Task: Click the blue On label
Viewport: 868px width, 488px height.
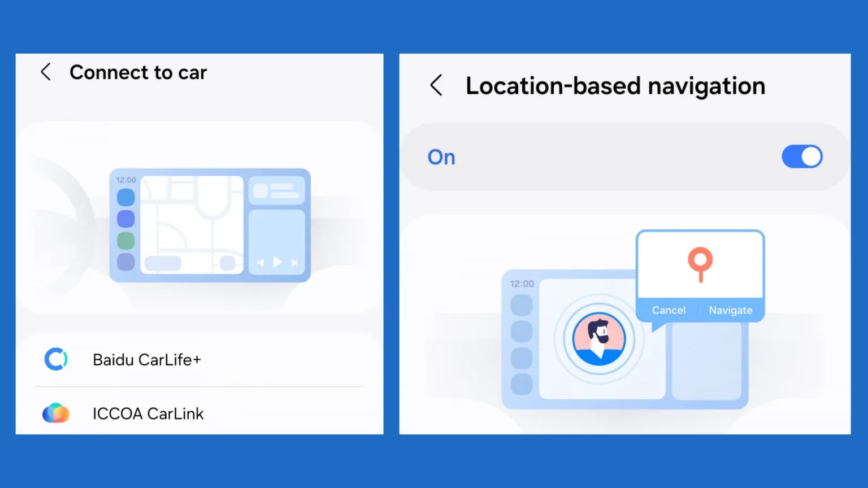Action: click(441, 157)
